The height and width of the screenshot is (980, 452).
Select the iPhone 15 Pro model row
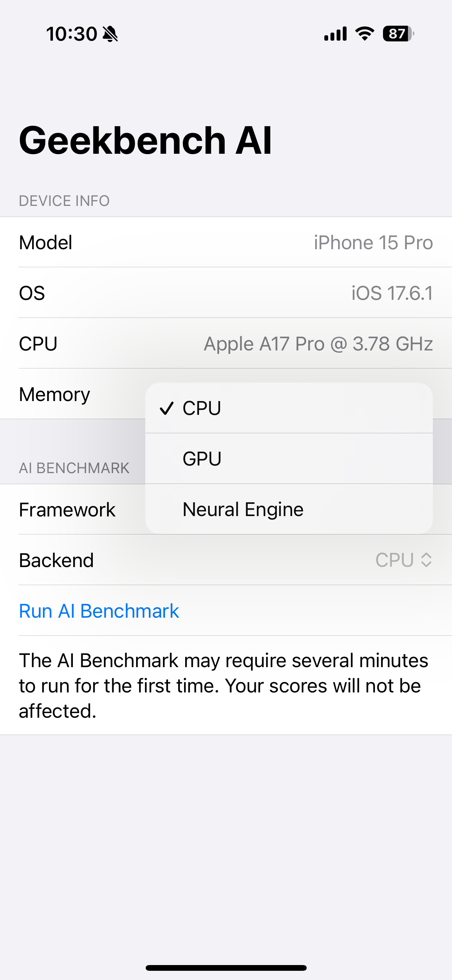pyautogui.click(x=226, y=242)
